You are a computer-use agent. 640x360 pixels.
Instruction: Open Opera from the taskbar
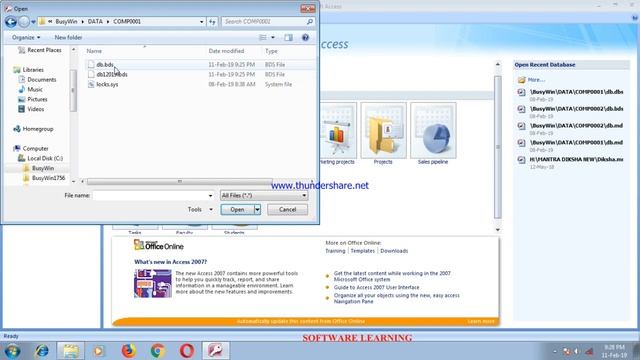(x=187, y=351)
